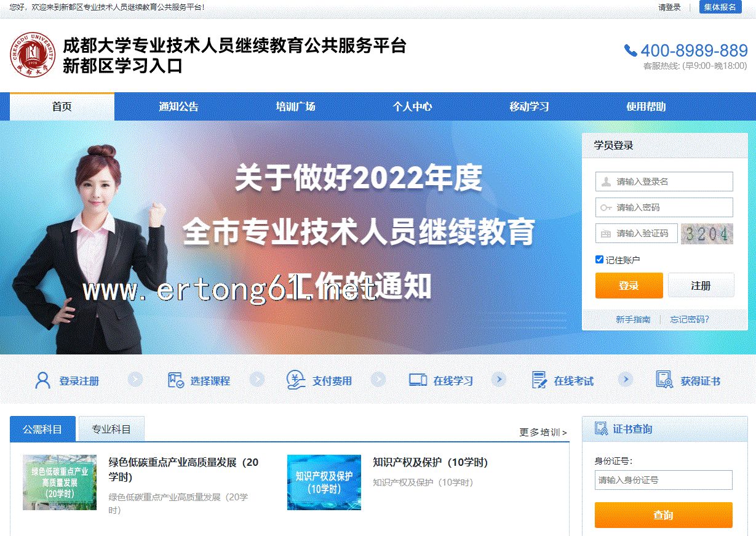Screen dimensions: 756x536
Task: Click the 支付费用 payment icon
Action: pos(296,380)
